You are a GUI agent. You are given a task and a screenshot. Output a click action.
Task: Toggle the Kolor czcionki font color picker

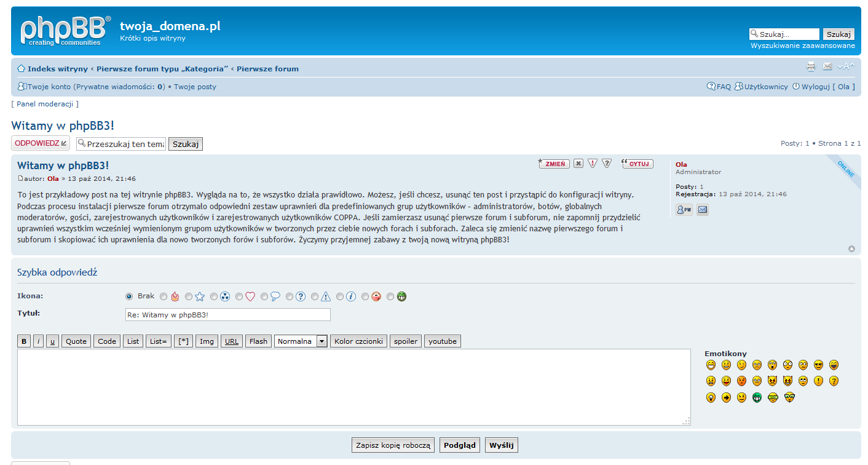[x=358, y=341]
